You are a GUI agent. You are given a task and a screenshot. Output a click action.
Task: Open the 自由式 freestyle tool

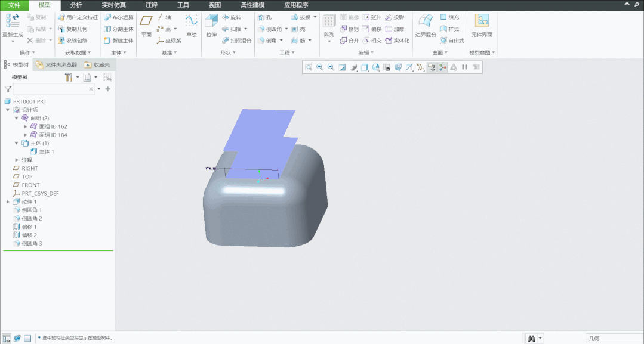click(452, 40)
